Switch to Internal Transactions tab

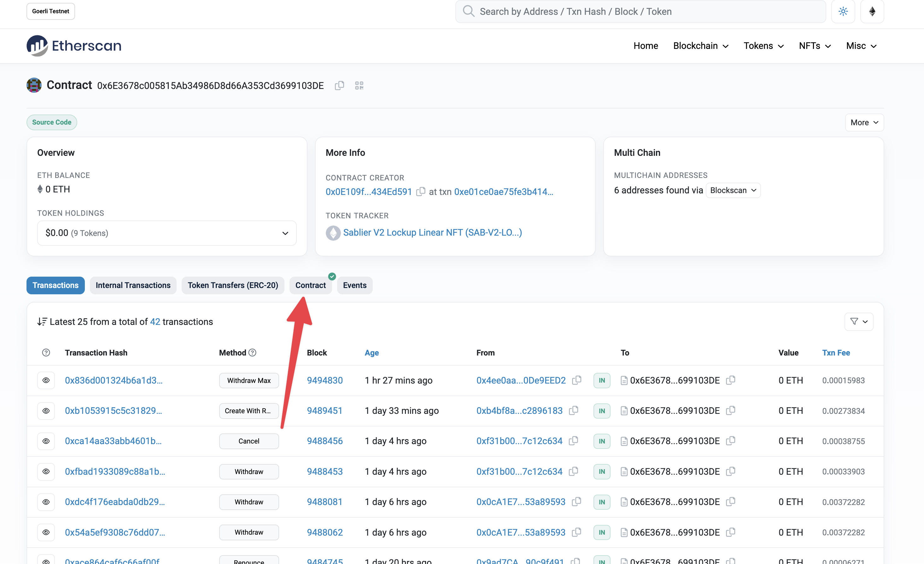pyautogui.click(x=133, y=285)
